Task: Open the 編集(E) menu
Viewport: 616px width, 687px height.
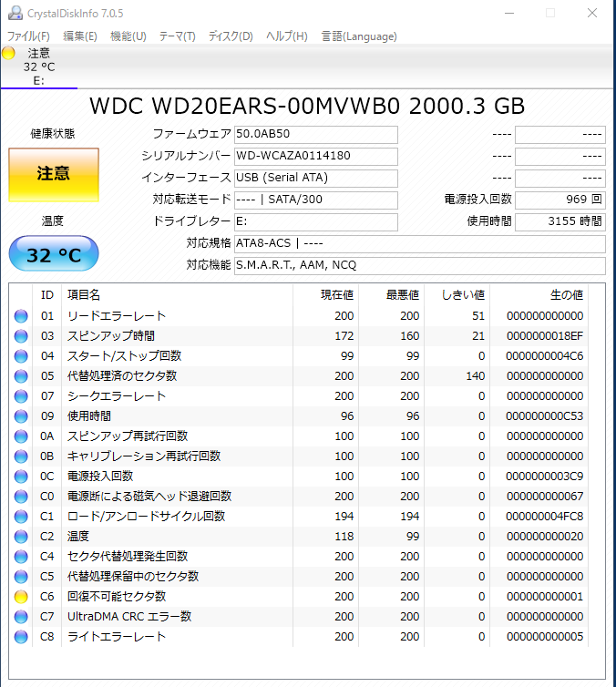Action: pos(80,36)
